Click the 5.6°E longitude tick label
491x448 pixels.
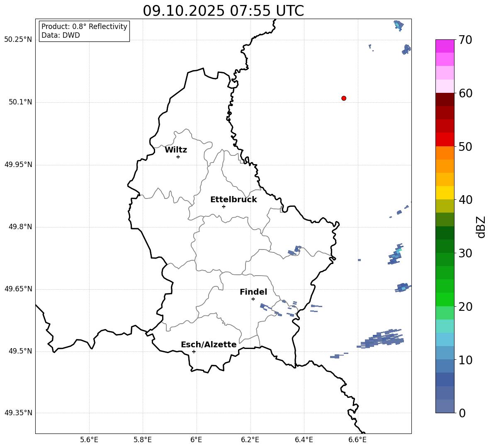[89, 440]
